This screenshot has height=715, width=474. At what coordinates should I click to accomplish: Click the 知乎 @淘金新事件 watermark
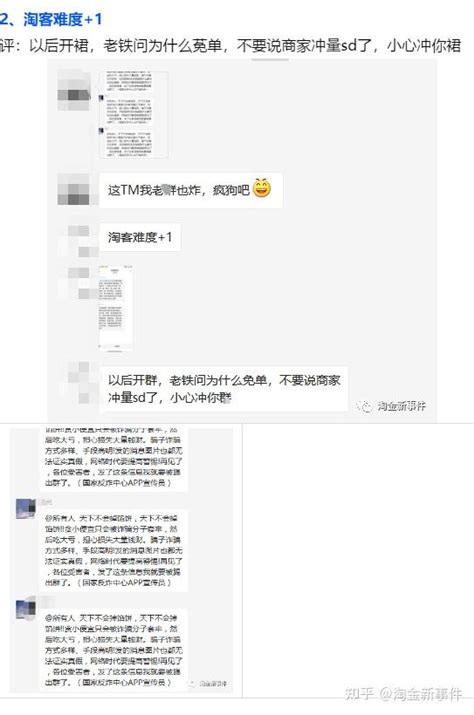point(403,694)
